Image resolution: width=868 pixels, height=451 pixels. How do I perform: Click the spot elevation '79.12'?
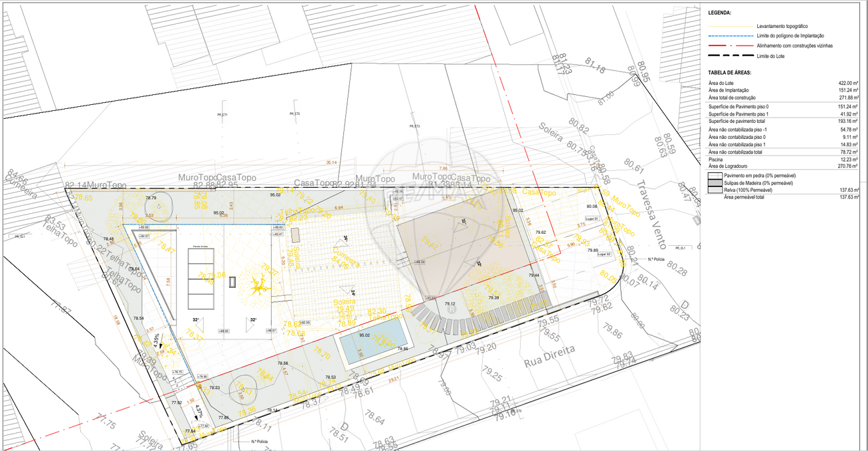pos(450,304)
